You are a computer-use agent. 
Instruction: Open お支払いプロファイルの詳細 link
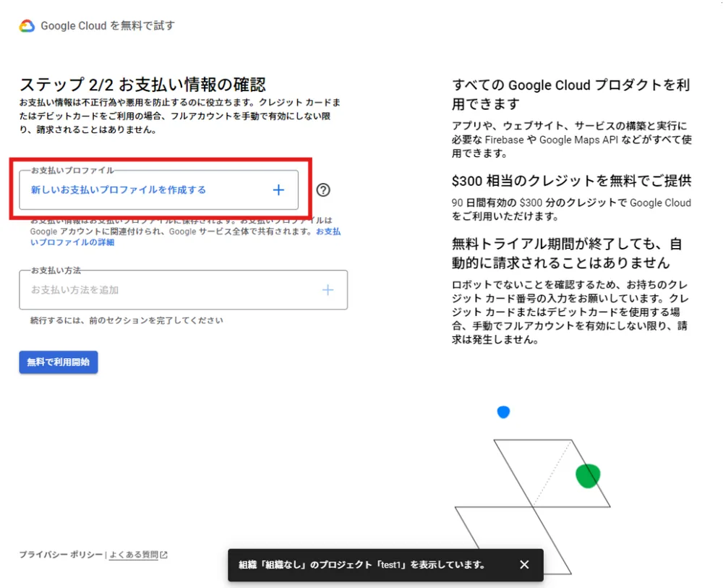[185, 237]
